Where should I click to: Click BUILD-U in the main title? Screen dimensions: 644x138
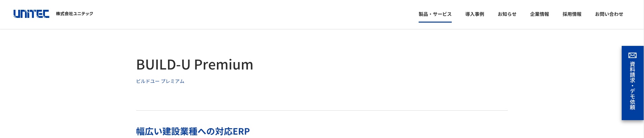click(163, 64)
